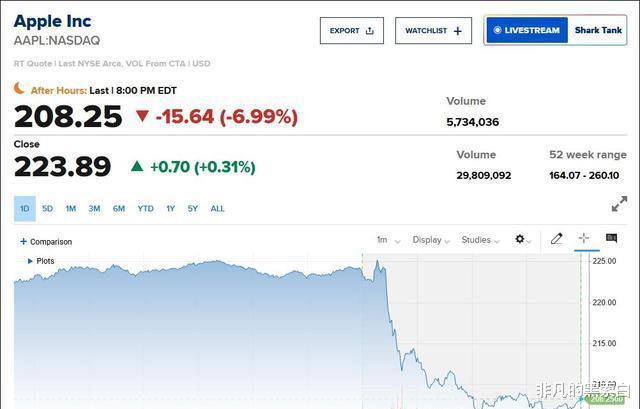
Task: Select the 1Y chart range
Action: point(170,209)
